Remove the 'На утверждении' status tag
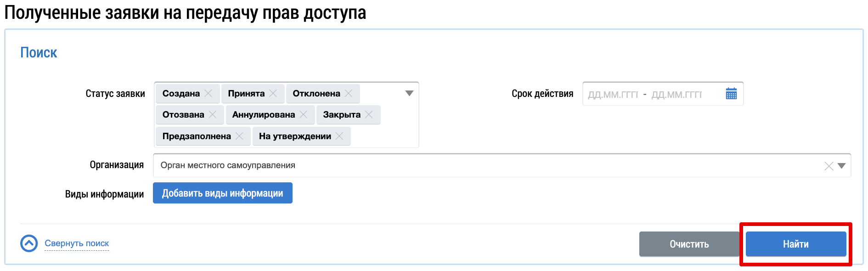The height and width of the screenshot is (271, 868). 339,136
